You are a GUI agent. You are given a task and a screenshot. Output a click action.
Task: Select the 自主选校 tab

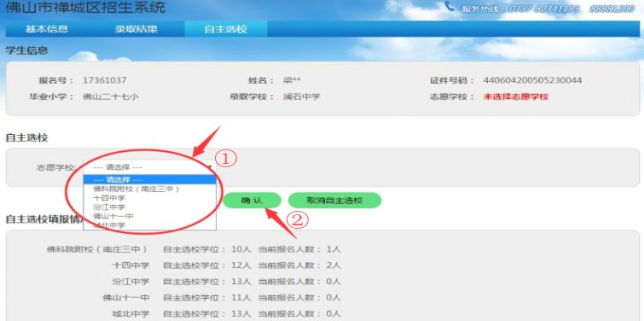tap(226, 29)
